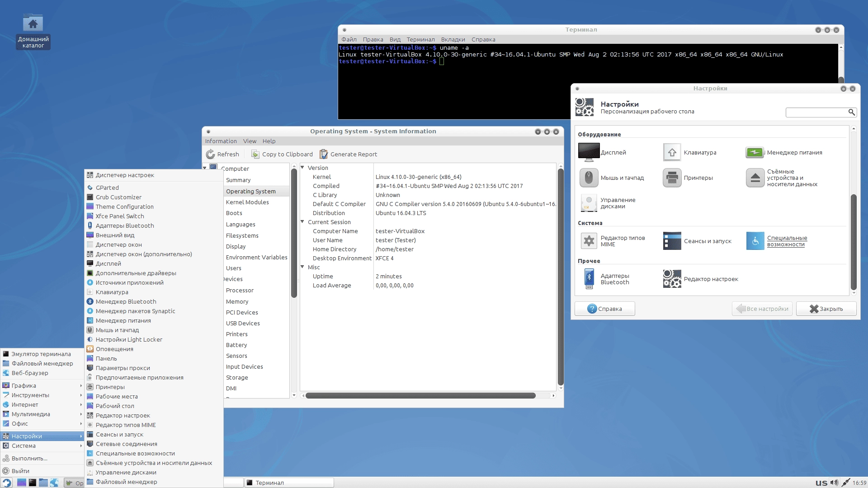Click the tree panel vertical scrollbar
Screen dimensions: 868x488
coord(294,233)
